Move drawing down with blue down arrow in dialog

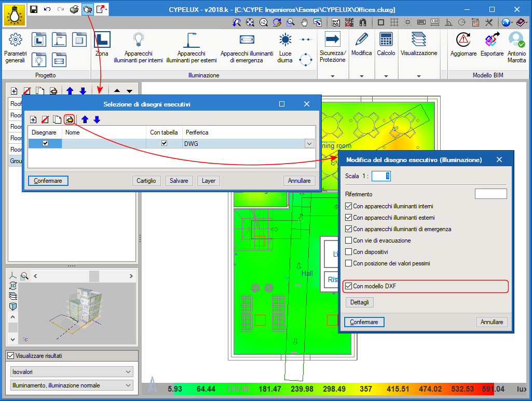point(97,119)
